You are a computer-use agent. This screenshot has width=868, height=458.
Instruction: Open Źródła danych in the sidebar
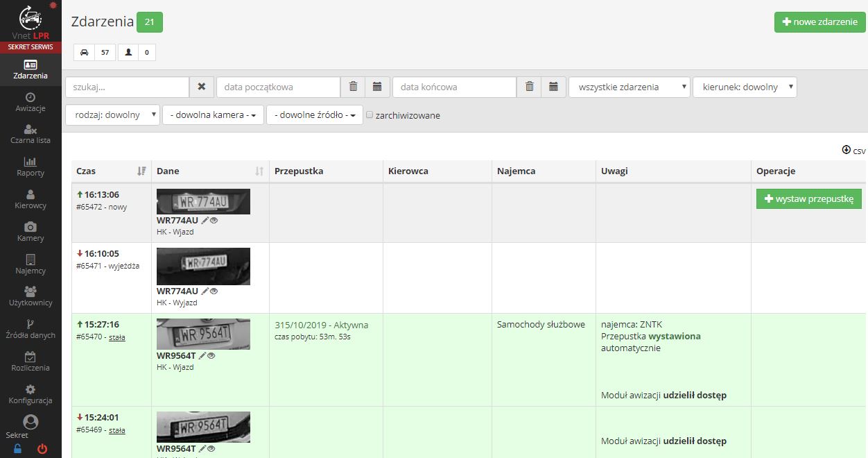click(x=31, y=330)
